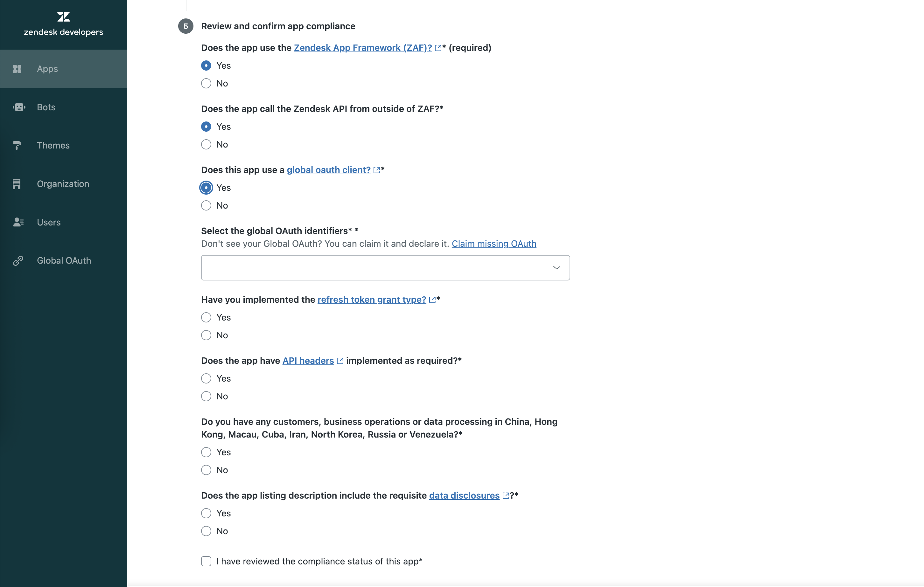Click the Themes paint roller icon
This screenshot has height=587, width=924.
click(x=17, y=146)
